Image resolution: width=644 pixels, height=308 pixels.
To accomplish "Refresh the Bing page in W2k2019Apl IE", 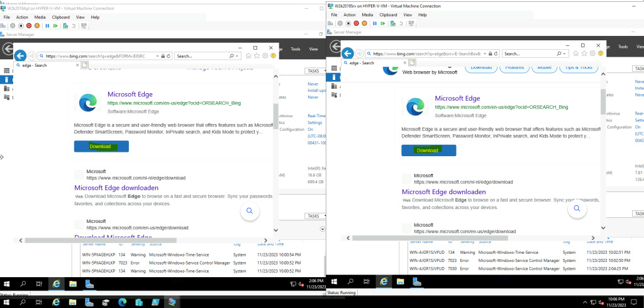I will pyautogui.click(x=169, y=56).
